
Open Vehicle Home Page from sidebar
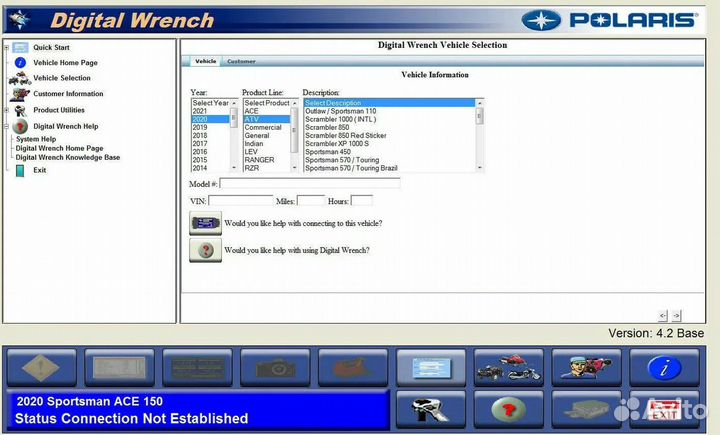point(65,63)
